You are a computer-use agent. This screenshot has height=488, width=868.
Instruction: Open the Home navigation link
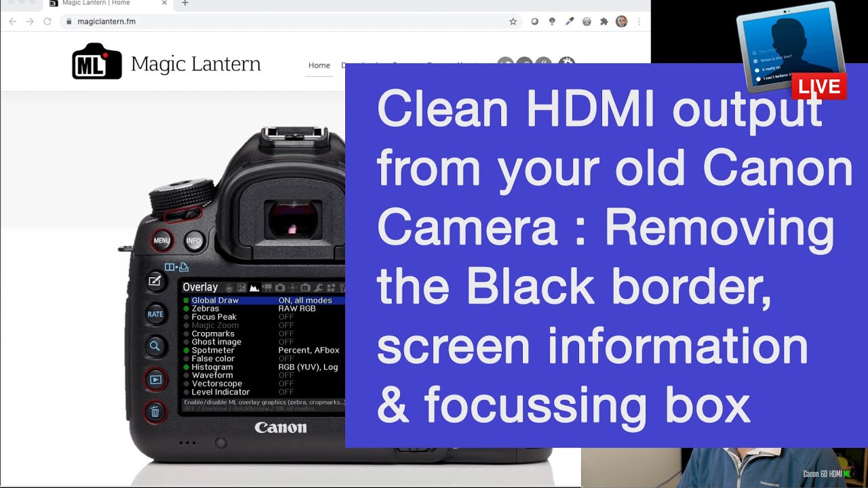[319, 66]
